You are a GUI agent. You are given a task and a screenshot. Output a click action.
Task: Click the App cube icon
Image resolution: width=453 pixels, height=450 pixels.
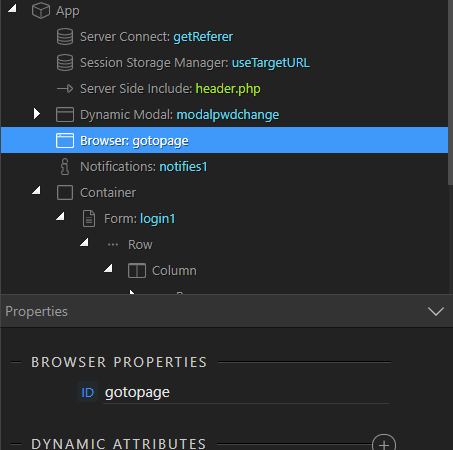click(x=41, y=11)
